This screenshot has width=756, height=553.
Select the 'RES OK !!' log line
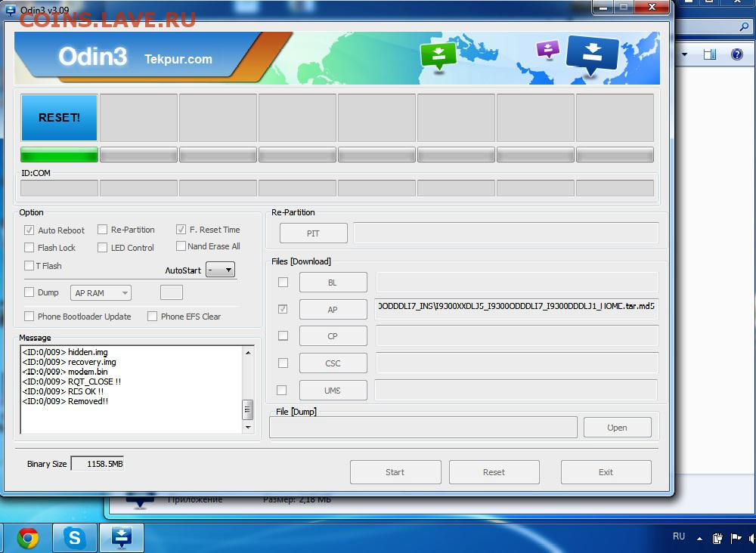pos(63,391)
